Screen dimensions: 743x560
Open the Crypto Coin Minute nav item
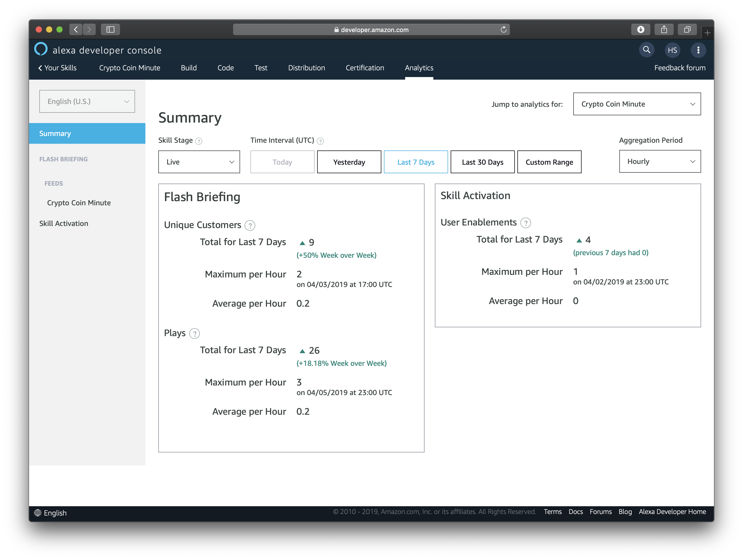pyautogui.click(x=130, y=68)
